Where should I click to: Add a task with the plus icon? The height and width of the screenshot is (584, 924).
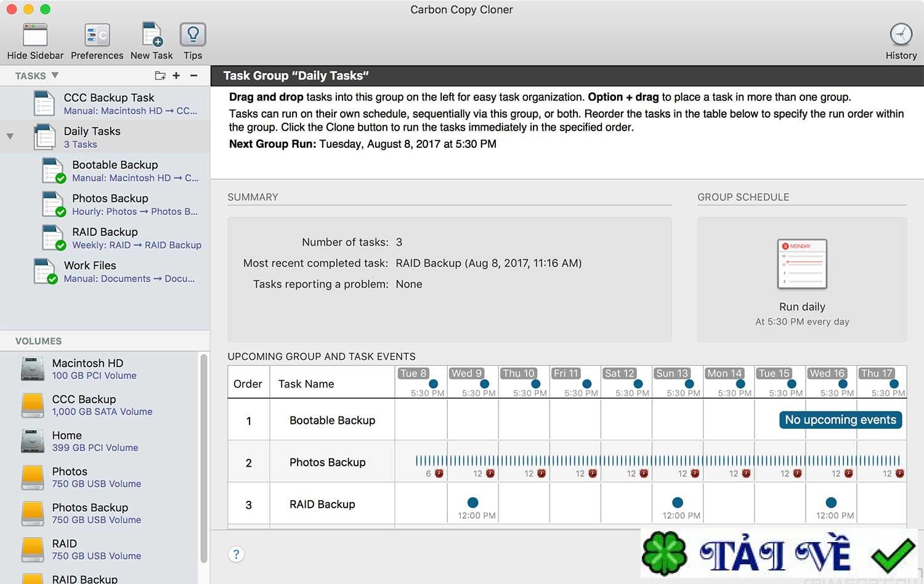(176, 76)
